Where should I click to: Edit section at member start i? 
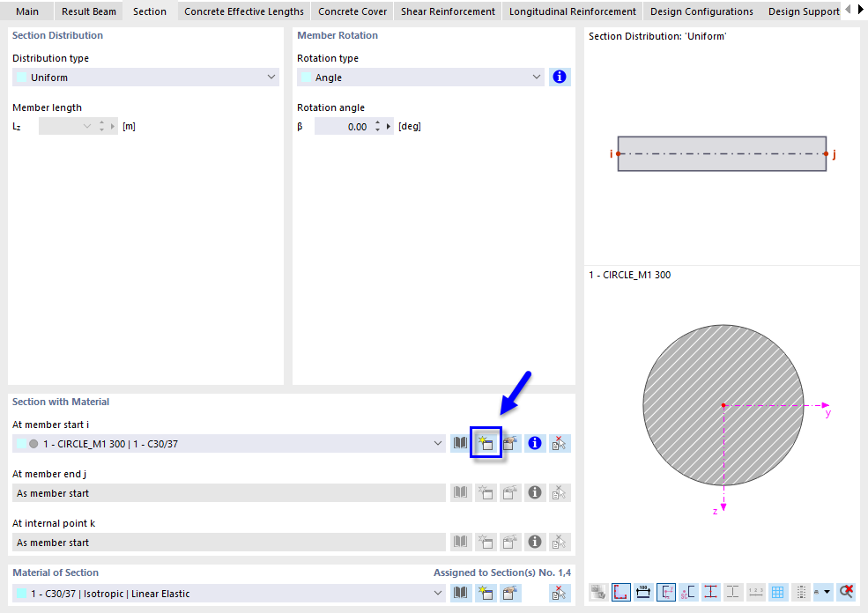(510, 443)
